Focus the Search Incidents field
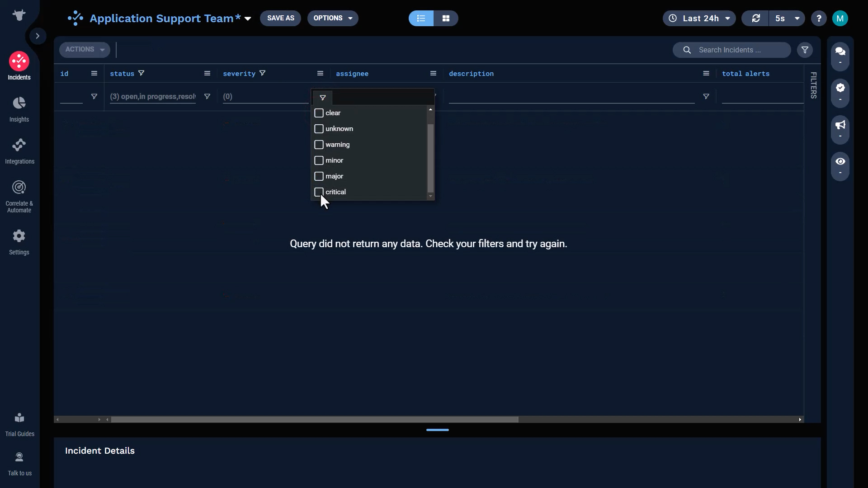Viewport: 868px width, 488px height. [732, 50]
